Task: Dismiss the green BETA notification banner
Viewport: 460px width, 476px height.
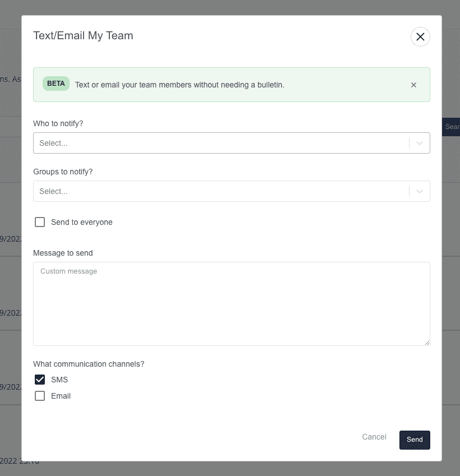Action: click(x=413, y=85)
